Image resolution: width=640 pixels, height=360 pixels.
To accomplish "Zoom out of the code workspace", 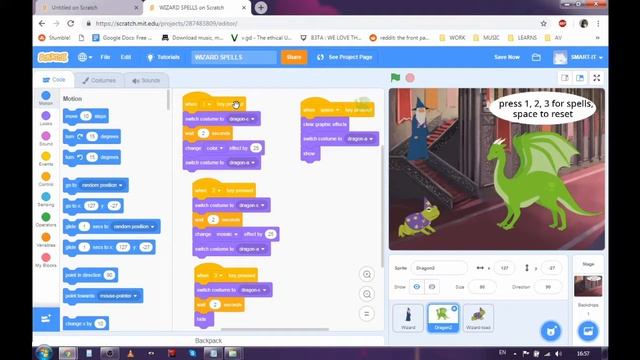I will point(367,294).
